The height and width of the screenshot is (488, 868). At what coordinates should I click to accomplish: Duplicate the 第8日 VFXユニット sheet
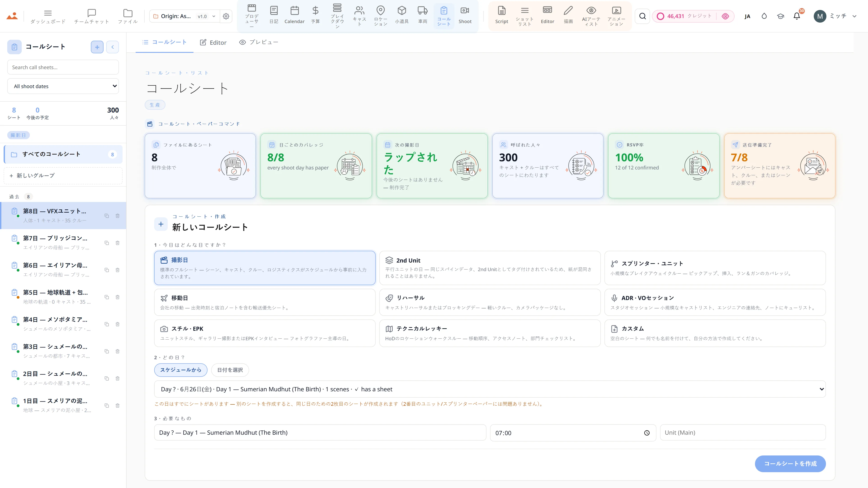[x=107, y=216]
